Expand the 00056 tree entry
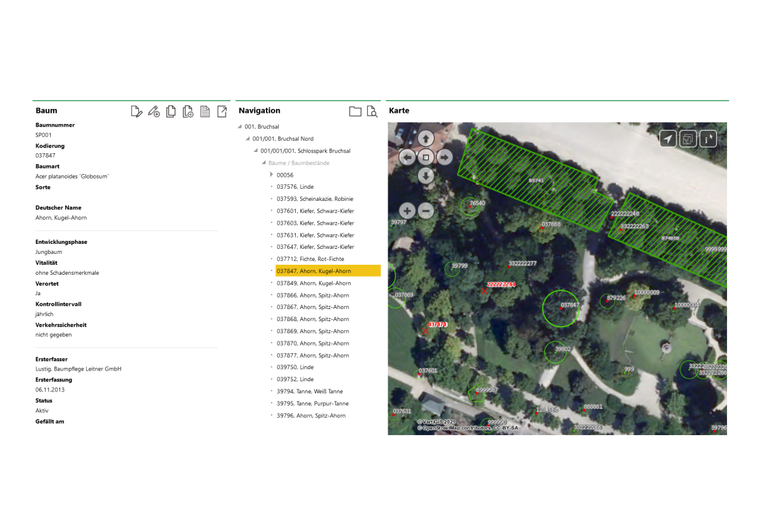This screenshot has width=760, height=532. click(x=272, y=175)
